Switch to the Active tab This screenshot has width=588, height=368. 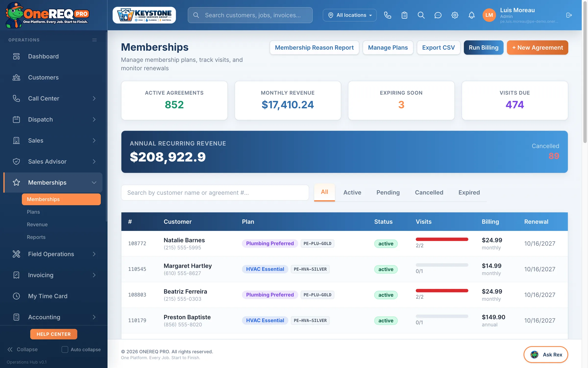352,193
